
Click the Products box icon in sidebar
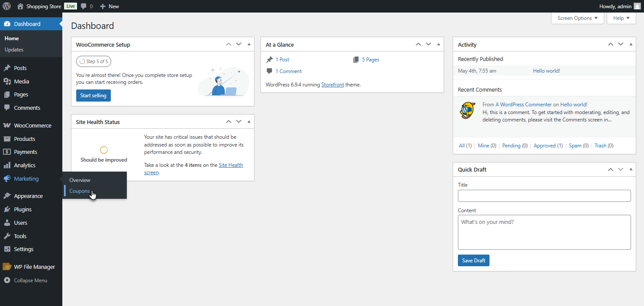click(x=7, y=139)
